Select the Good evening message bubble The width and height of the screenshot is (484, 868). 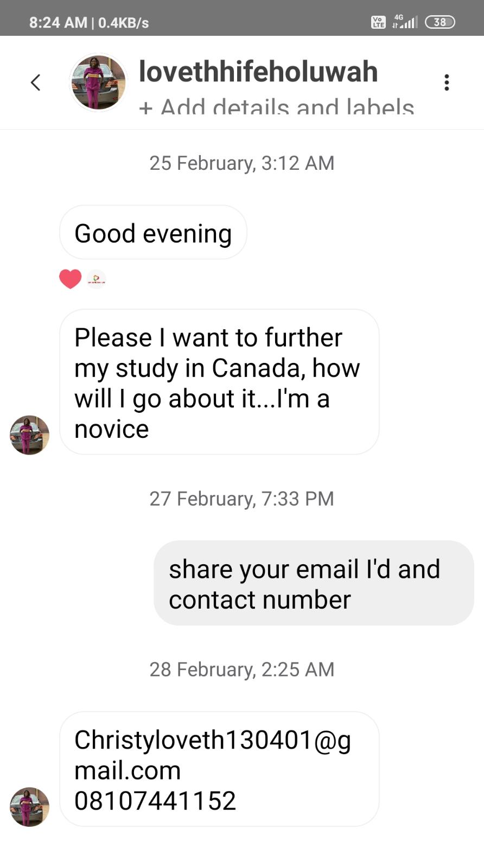153,233
